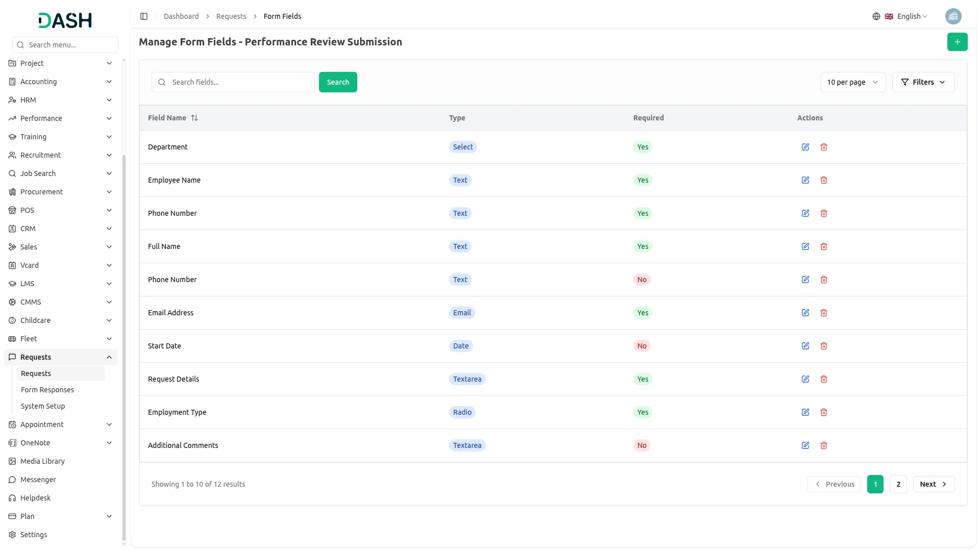Click the Search fields input box
980x551 pixels.
240,82
